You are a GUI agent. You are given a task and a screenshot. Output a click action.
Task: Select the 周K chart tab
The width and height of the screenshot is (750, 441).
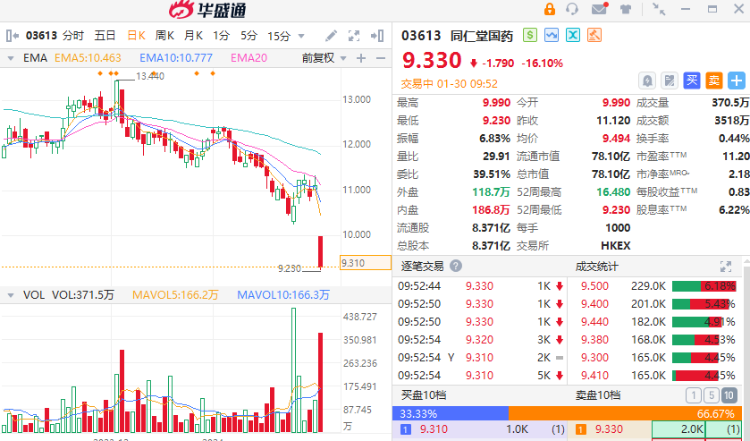[x=165, y=35]
